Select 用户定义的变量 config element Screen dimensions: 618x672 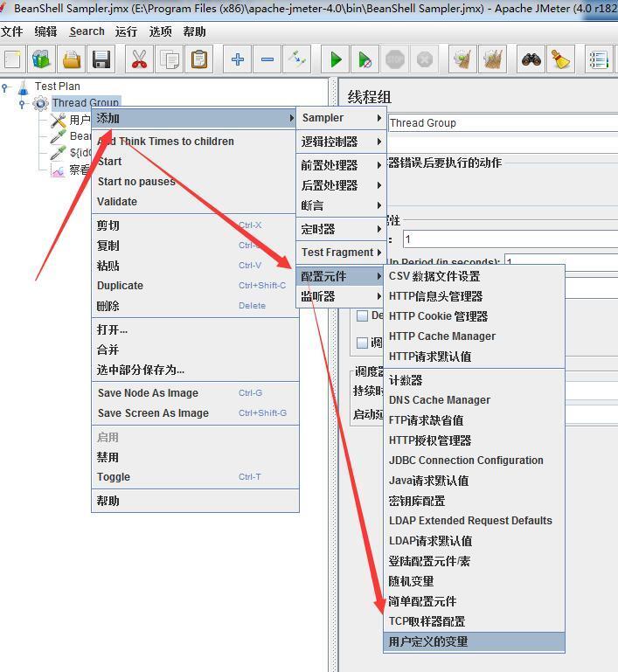click(474, 642)
